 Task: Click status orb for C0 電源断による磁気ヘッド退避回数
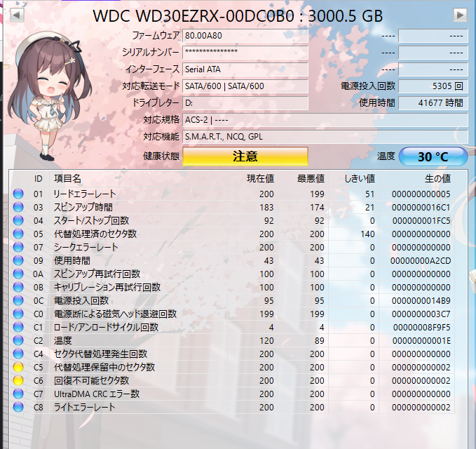click(x=18, y=314)
